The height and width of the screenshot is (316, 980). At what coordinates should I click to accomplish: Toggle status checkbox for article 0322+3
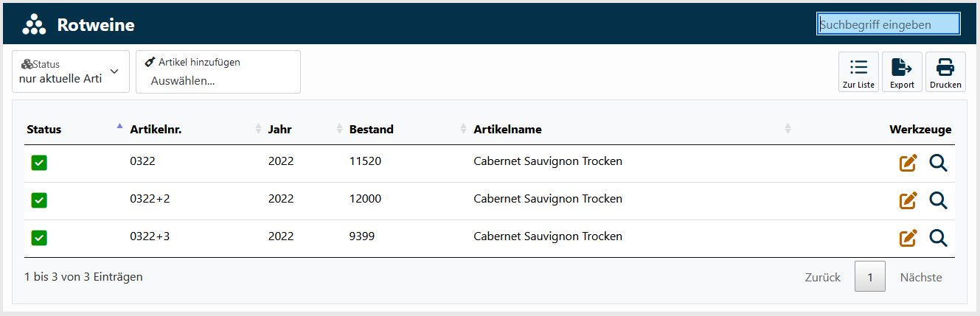39,237
